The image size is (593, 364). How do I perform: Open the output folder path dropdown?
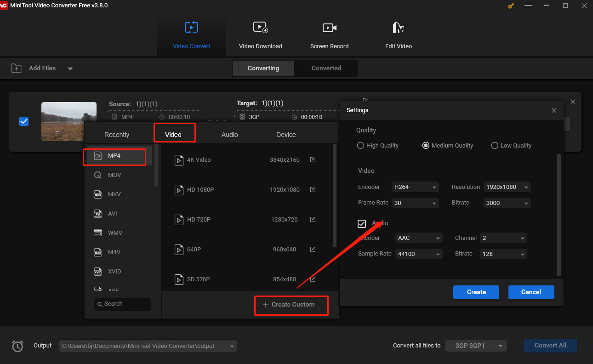point(148,346)
